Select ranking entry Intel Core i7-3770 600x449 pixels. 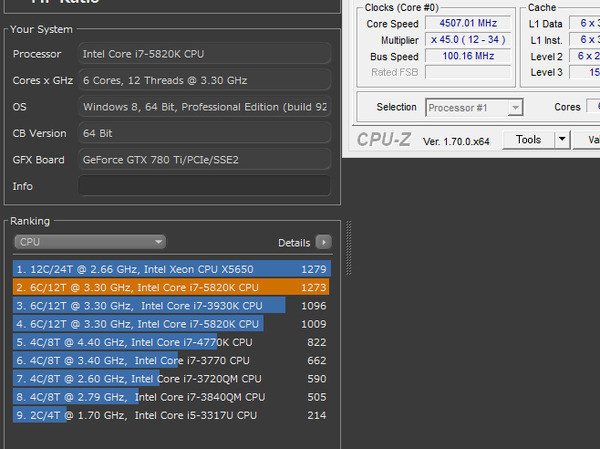[171, 361]
